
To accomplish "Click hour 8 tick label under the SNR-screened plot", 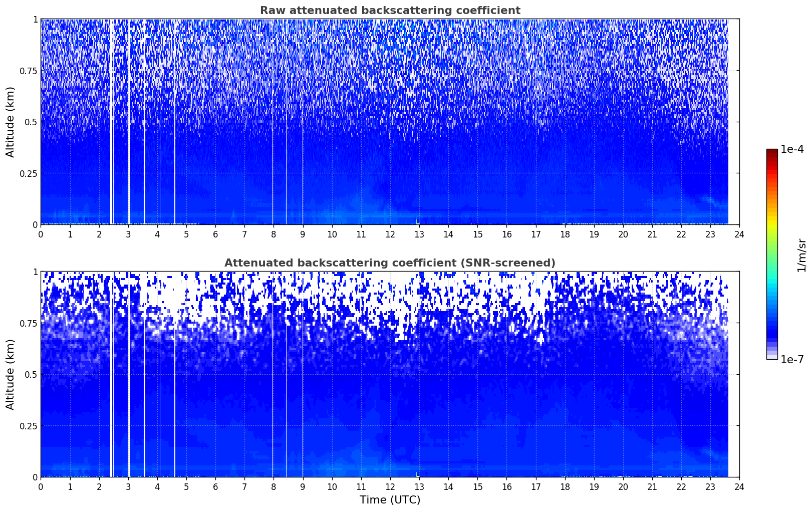I will coord(274,486).
